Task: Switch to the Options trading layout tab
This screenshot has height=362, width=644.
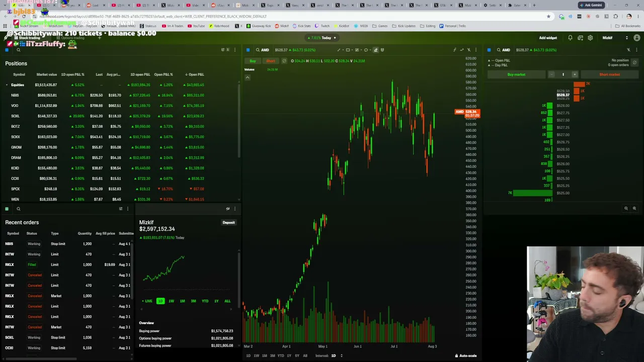Action: [70, 38]
